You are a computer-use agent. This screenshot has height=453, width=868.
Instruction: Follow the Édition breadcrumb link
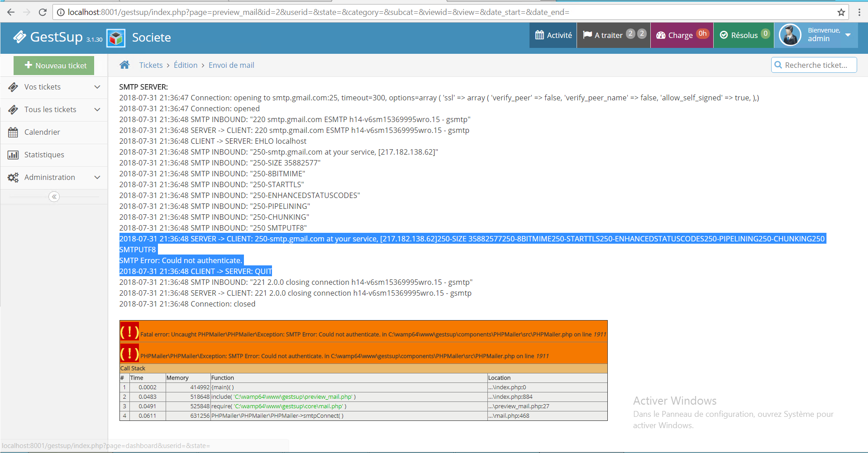[x=186, y=65]
